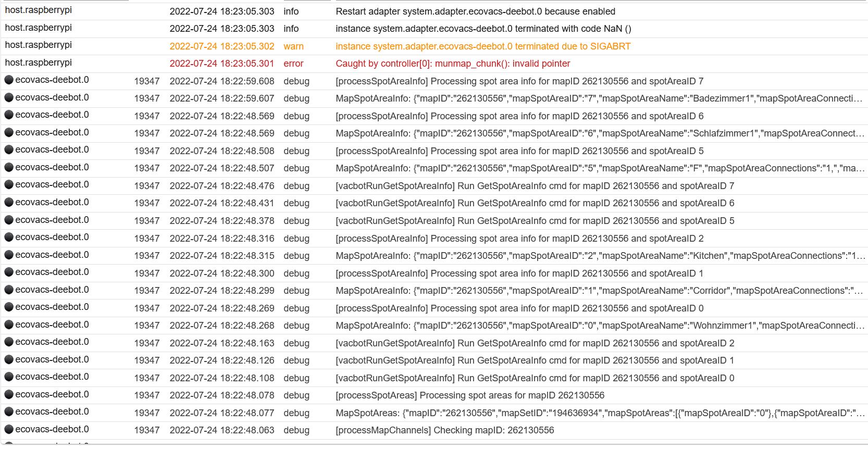The width and height of the screenshot is (868, 449).
Task: Click 'Run GetSpotAreaInfo cmd' message for spotAreaID 1
Action: tap(535, 360)
